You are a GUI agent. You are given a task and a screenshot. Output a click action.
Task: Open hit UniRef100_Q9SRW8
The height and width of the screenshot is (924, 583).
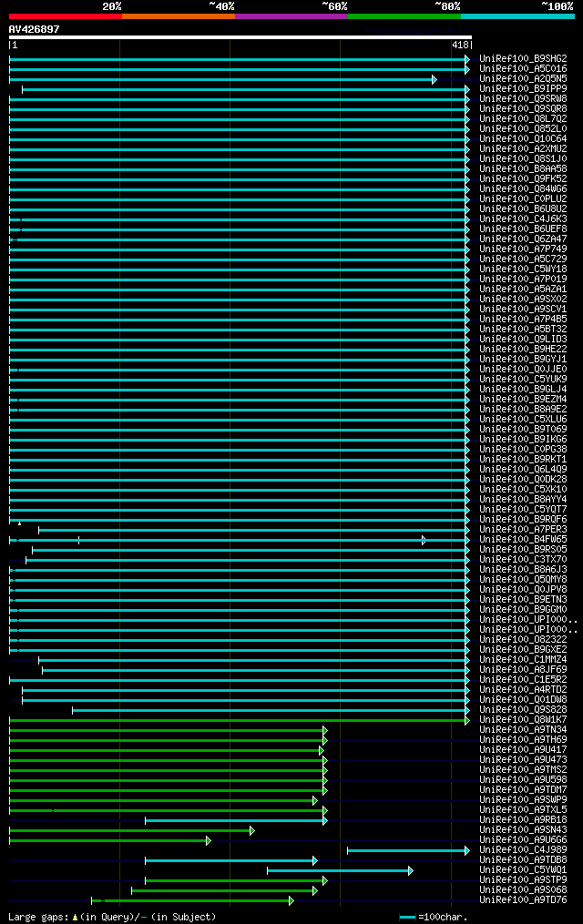click(x=523, y=99)
